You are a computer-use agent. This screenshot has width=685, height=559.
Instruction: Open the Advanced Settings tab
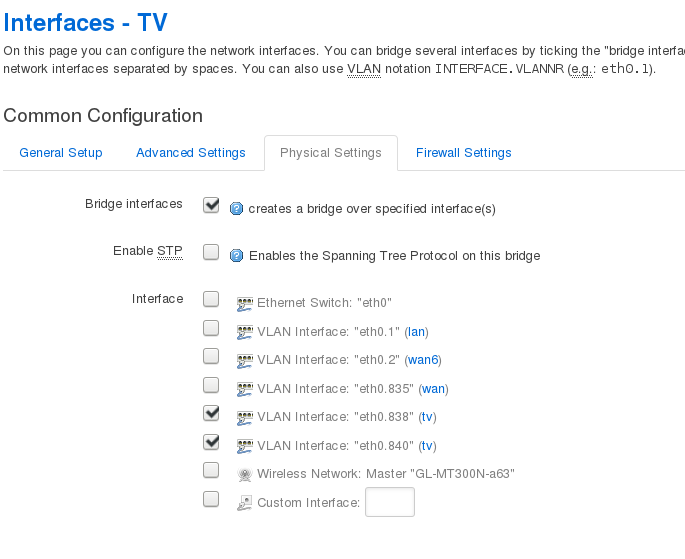pyautogui.click(x=190, y=153)
